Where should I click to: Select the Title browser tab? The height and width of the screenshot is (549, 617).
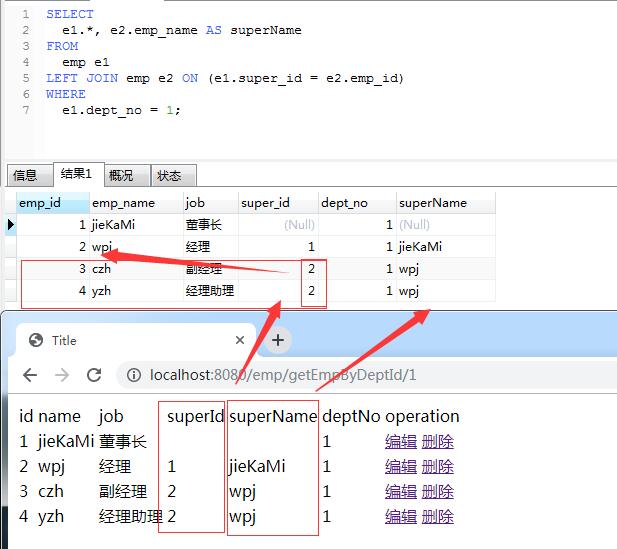click(x=136, y=340)
